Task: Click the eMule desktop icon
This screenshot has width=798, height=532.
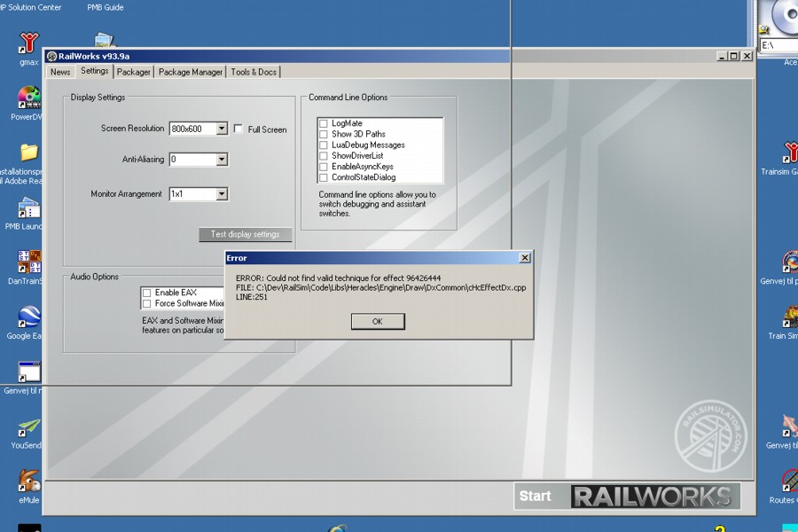Action: tap(29, 481)
